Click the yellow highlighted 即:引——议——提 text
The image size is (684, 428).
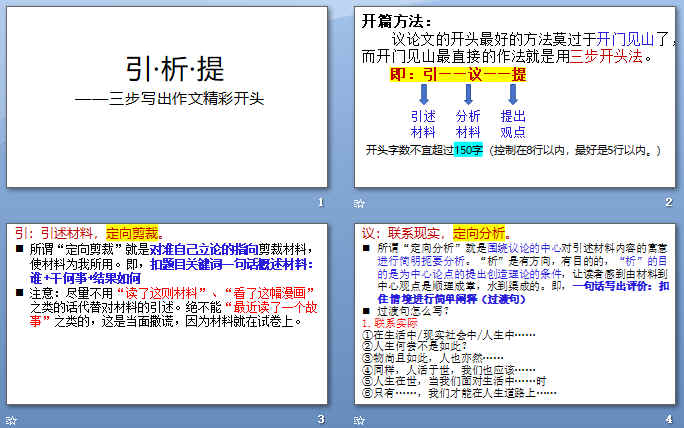[x=459, y=74]
